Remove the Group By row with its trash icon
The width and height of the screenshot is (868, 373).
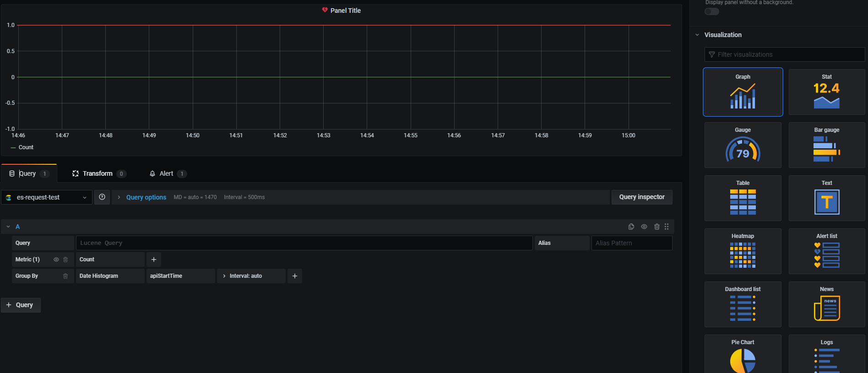(x=65, y=276)
